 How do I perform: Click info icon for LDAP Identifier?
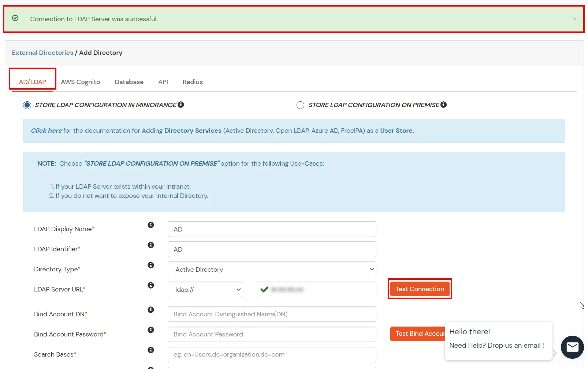[151, 245]
